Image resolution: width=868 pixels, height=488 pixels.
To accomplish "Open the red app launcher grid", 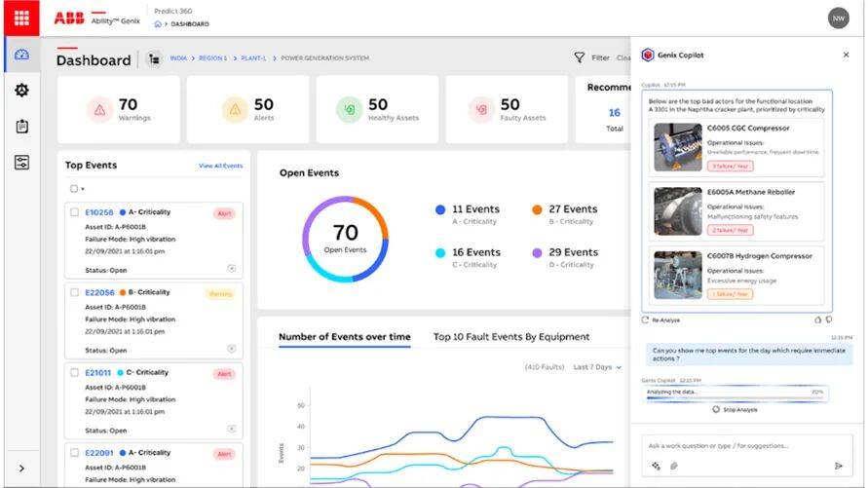I will (x=20, y=18).
